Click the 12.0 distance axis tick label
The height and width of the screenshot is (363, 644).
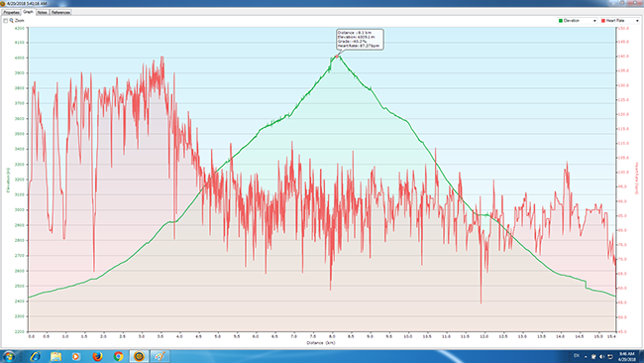pos(483,336)
